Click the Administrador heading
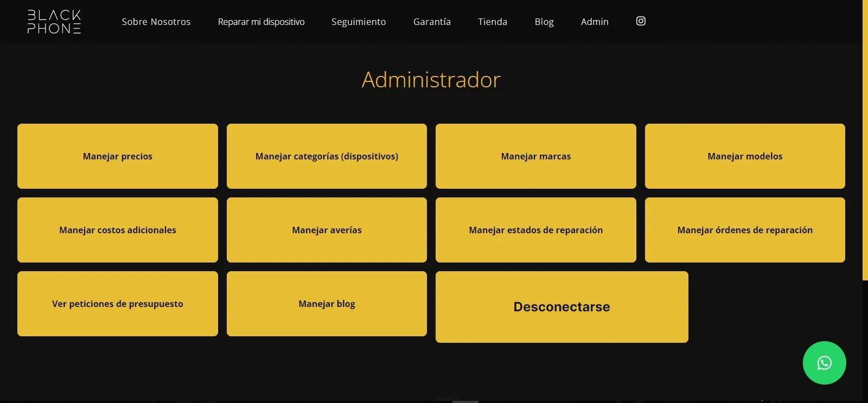The width and height of the screenshot is (868, 403). [x=431, y=80]
